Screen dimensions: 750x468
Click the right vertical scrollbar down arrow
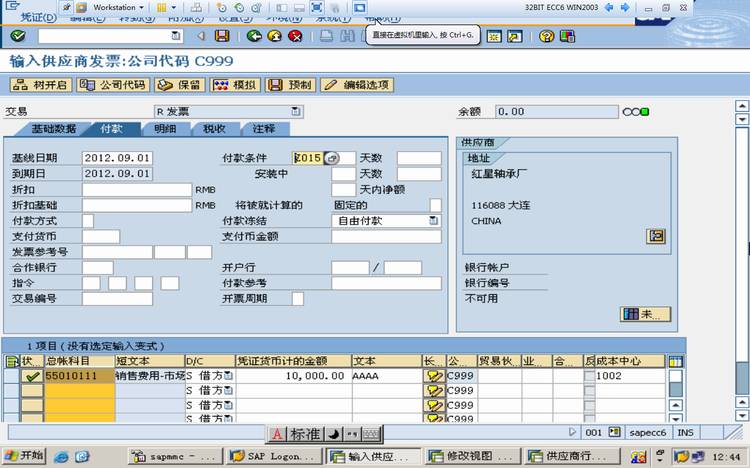[741, 415]
